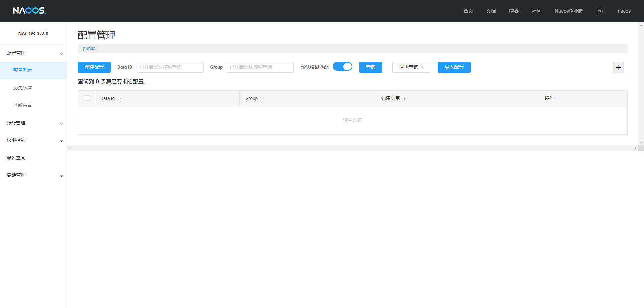This screenshot has height=308, width=644.
Task: Sort table by Data Id column
Action: click(x=119, y=99)
